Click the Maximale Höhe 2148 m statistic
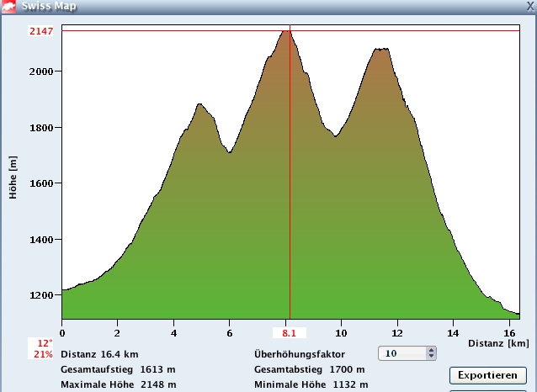Viewport: 537px width, 392px height. point(118,384)
